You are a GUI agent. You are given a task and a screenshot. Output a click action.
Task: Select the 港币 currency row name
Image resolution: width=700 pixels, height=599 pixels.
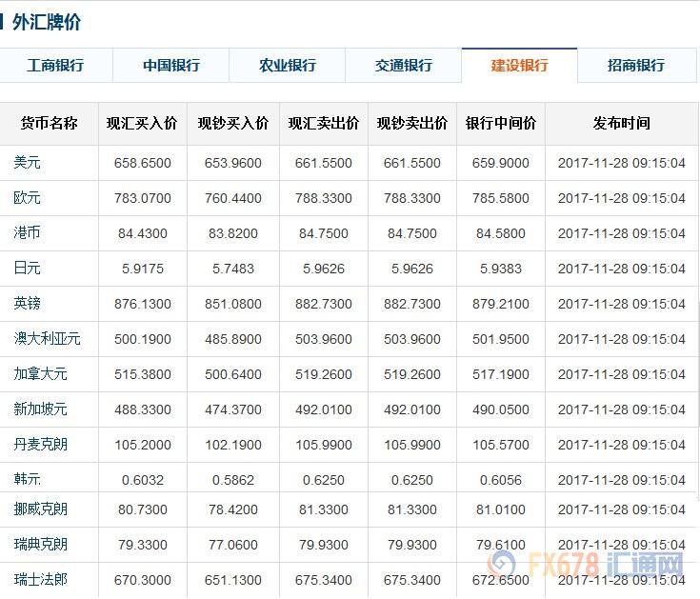point(27,232)
